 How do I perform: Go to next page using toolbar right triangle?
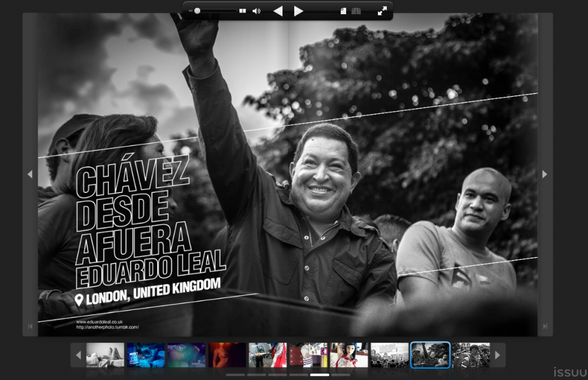[x=298, y=11]
